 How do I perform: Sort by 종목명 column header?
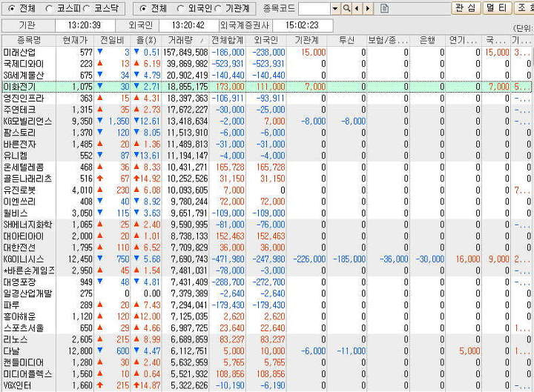[x=29, y=40]
